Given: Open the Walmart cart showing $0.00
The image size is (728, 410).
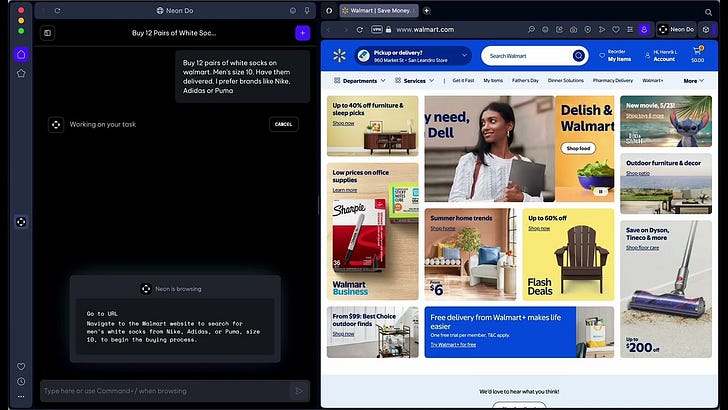Looking at the screenshot, I should (x=697, y=55).
